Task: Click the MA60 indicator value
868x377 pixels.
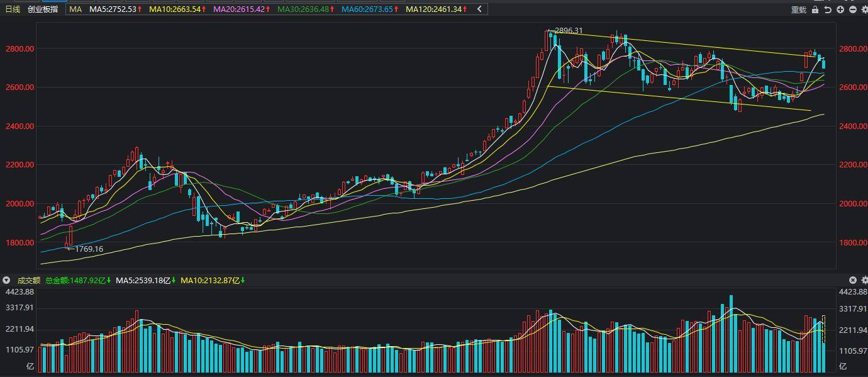Action: pyautogui.click(x=370, y=9)
